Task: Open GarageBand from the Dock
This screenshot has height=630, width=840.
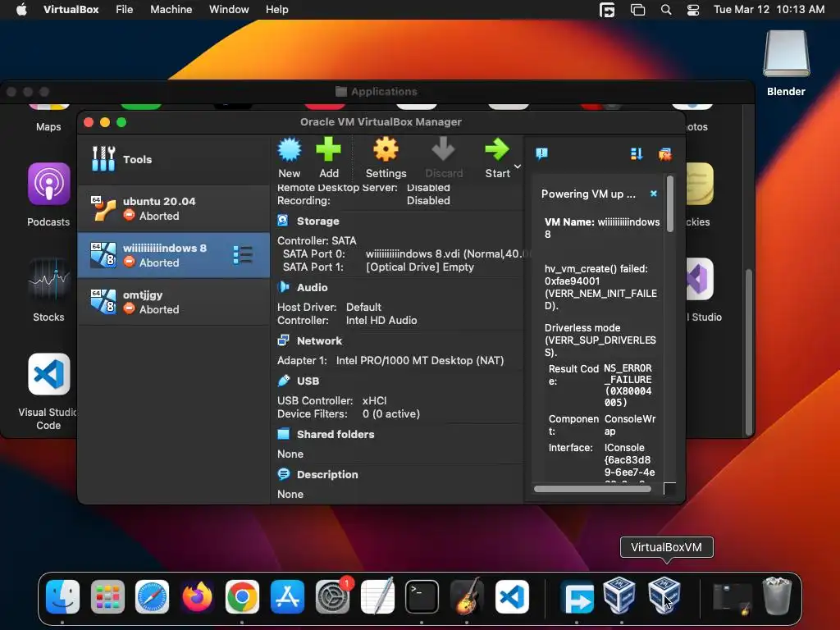Action: 467,596
